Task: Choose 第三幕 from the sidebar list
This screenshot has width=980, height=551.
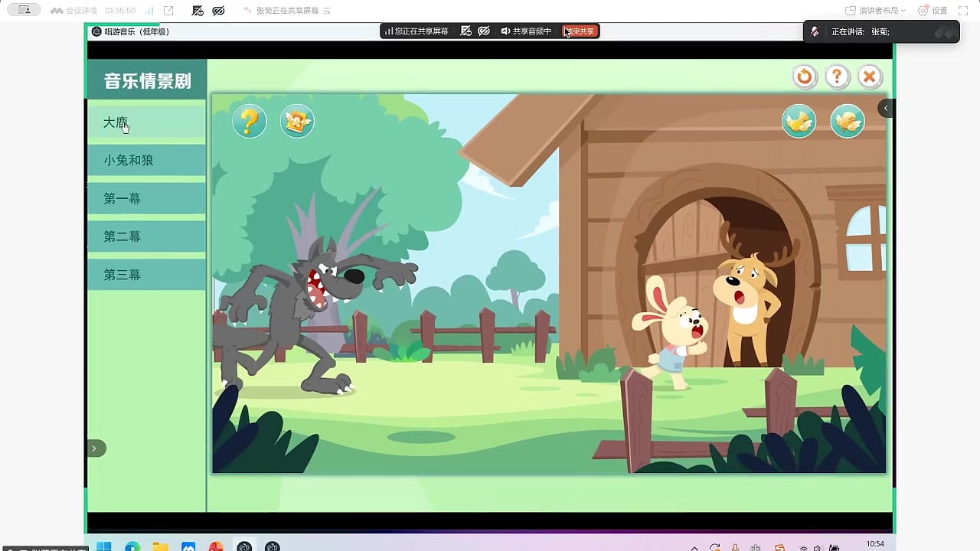Action: coord(146,275)
